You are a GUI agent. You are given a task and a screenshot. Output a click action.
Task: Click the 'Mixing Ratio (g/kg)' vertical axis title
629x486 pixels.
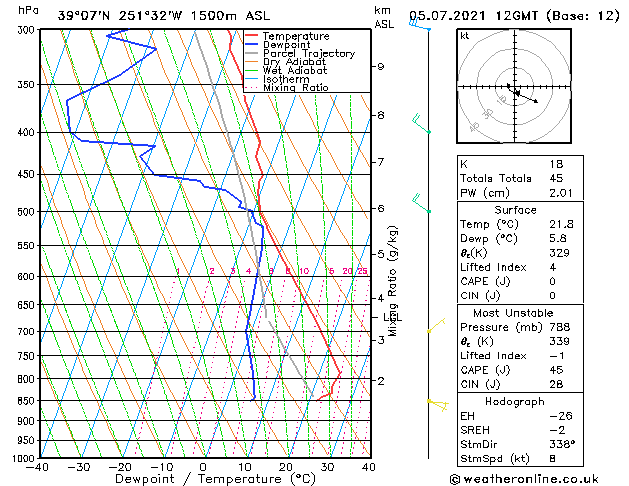(x=392, y=281)
